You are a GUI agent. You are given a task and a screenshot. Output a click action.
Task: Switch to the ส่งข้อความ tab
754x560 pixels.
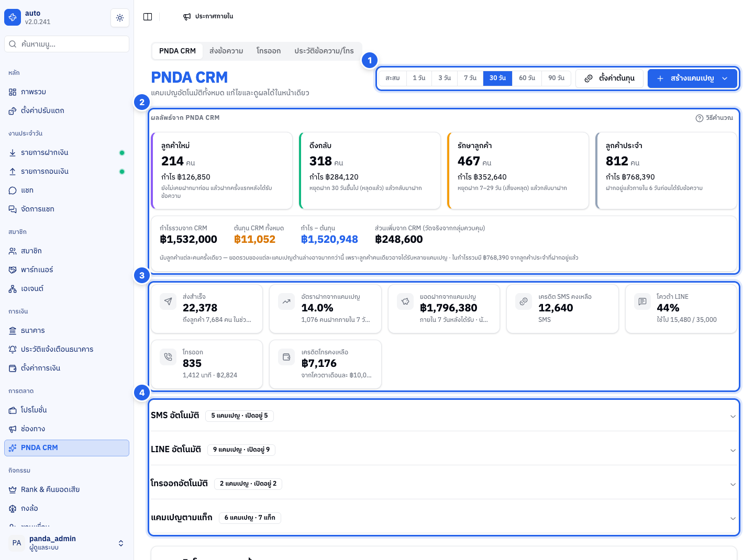(x=226, y=51)
